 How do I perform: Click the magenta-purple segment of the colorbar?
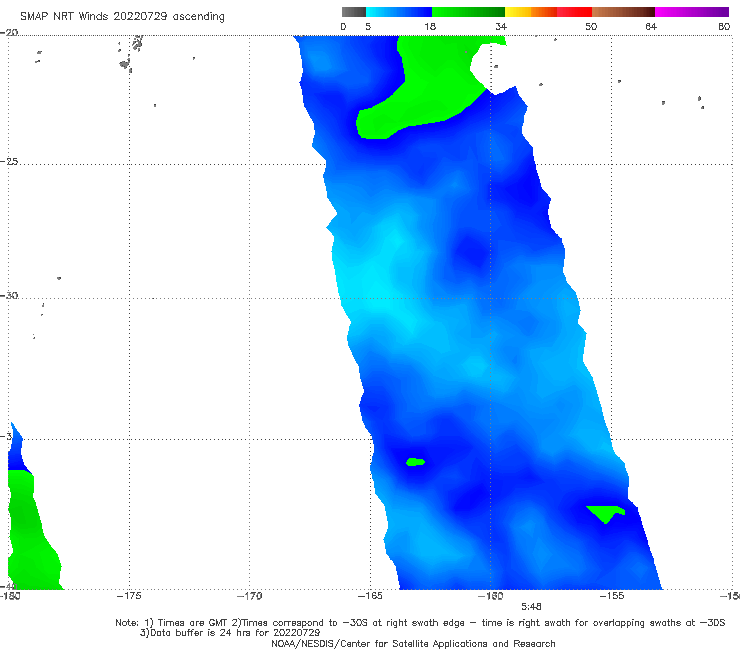[691, 12]
